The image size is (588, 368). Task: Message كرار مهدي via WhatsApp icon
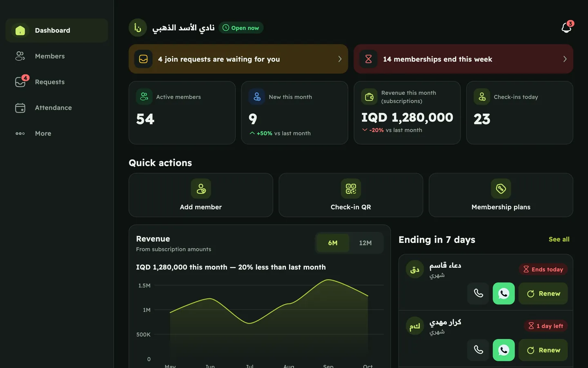pos(503,350)
